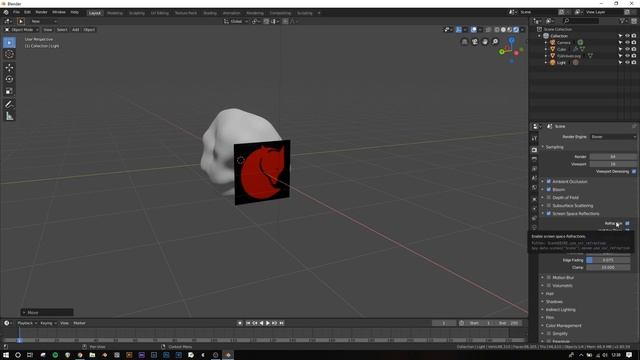Open the Render menu
Viewport: 640px width, 360px height.
coord(41,13)
